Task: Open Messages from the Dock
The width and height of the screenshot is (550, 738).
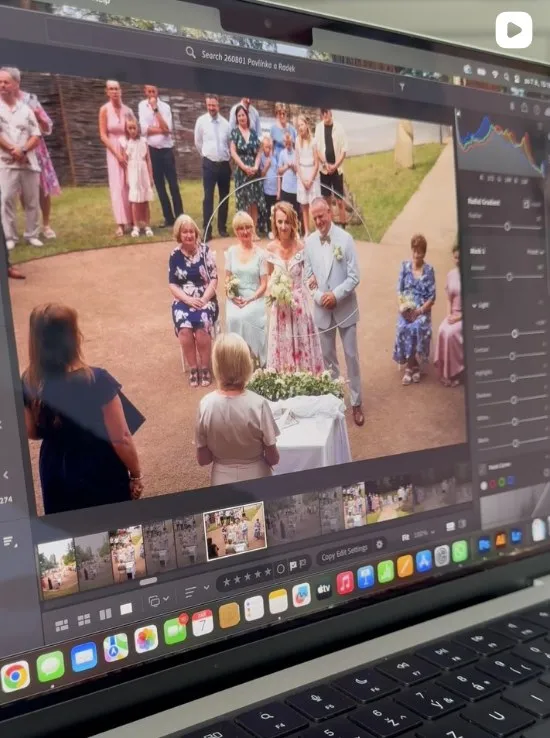Action: (50, 666)
